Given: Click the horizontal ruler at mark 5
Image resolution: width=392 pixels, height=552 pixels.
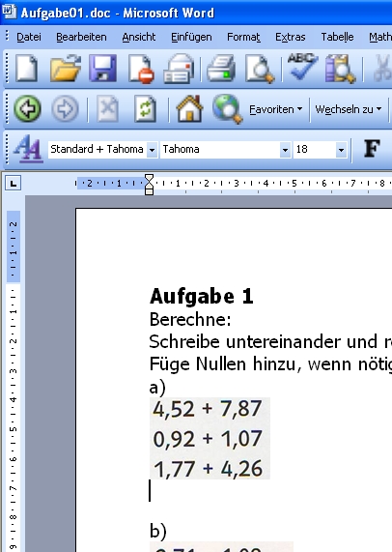Looking at the screenshot, I should 294,183.
